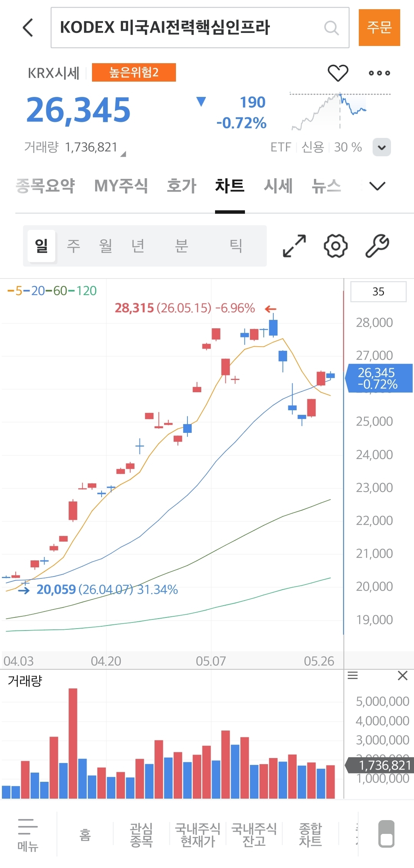Open 국내주식 잔고 in bottom bar
The height and width of the screenshot is (868, 414).
tap(254, 835)
